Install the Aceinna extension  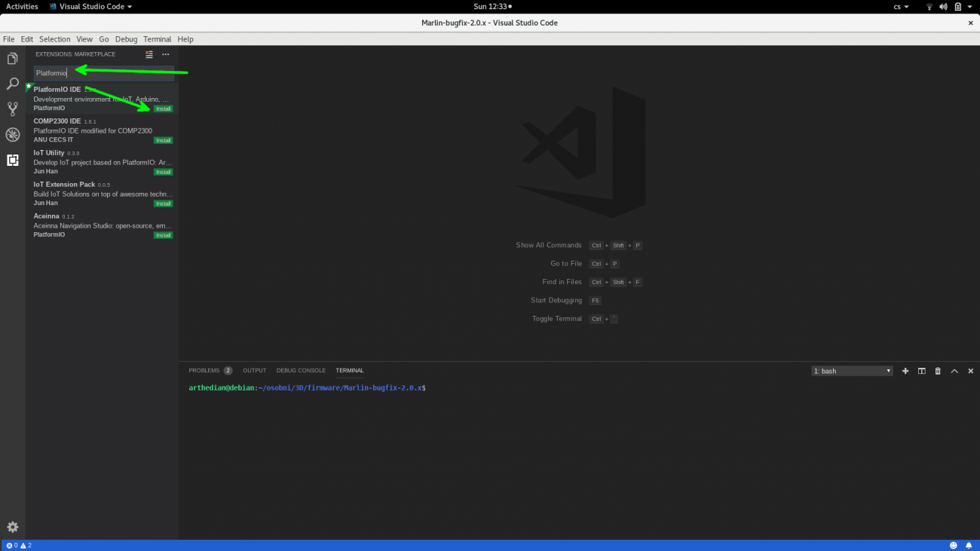tap(164, 235)
